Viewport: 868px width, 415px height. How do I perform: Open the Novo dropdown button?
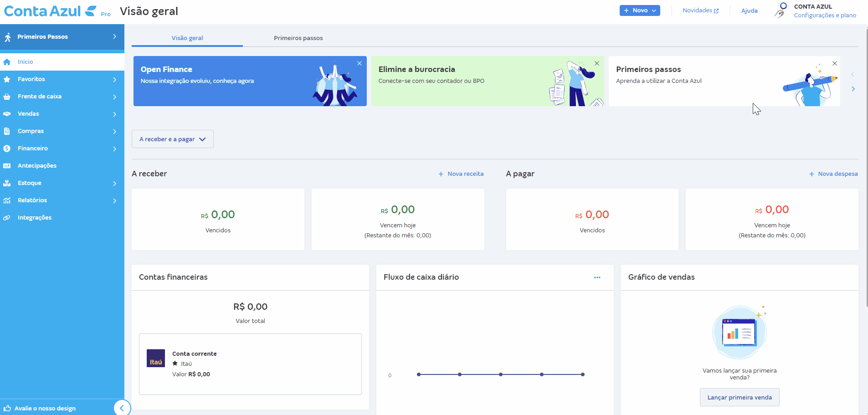coord(639,10)
